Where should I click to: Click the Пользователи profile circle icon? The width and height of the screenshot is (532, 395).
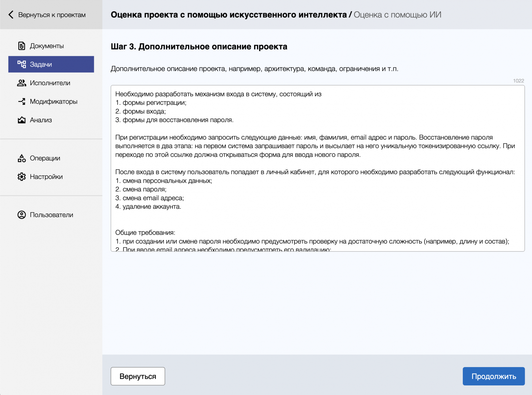tap(21, 215)
